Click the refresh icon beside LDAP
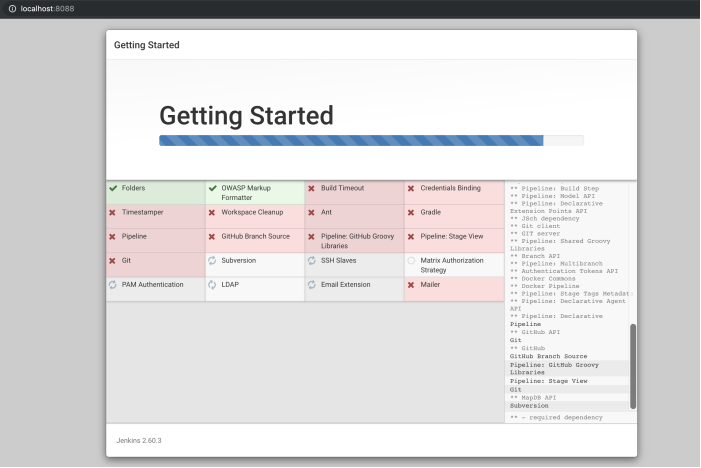Viewport: 701px width, 468px height. 212,285
